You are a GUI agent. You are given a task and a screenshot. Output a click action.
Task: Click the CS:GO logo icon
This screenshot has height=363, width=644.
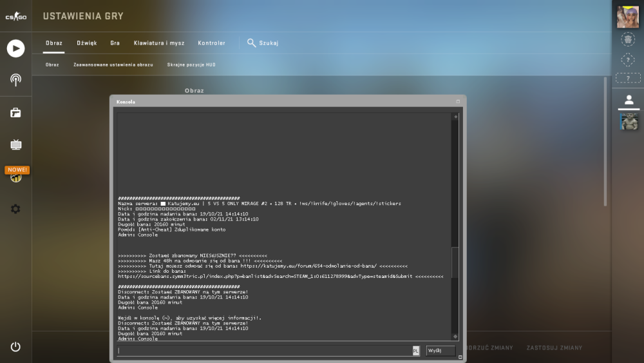click(x=16, y=17)
